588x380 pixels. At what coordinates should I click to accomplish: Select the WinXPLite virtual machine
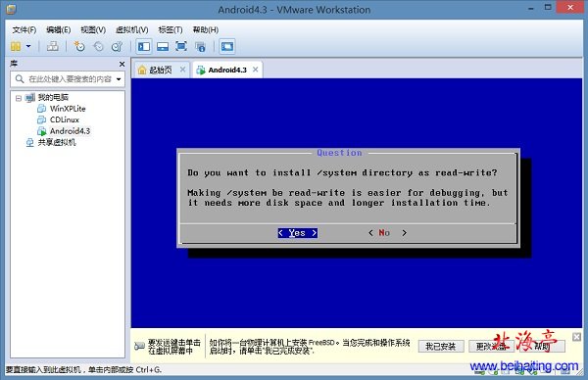tap(68, 109)
